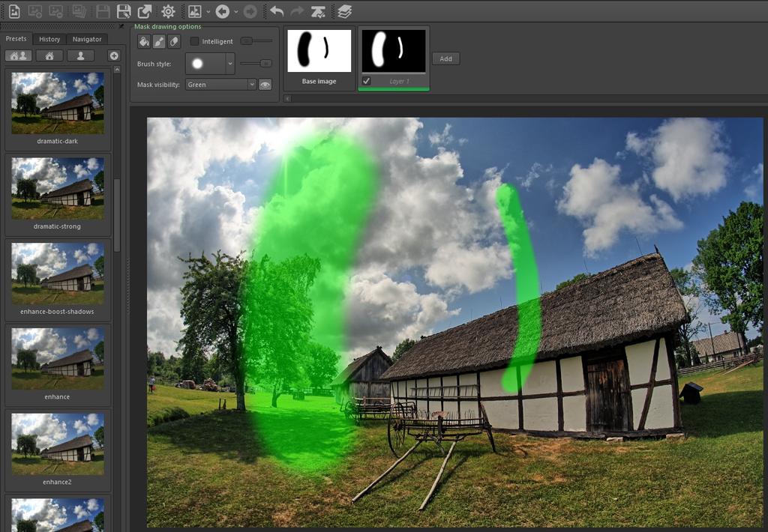Redo the last undone action
768x532 pixels.
click(297, 10)
